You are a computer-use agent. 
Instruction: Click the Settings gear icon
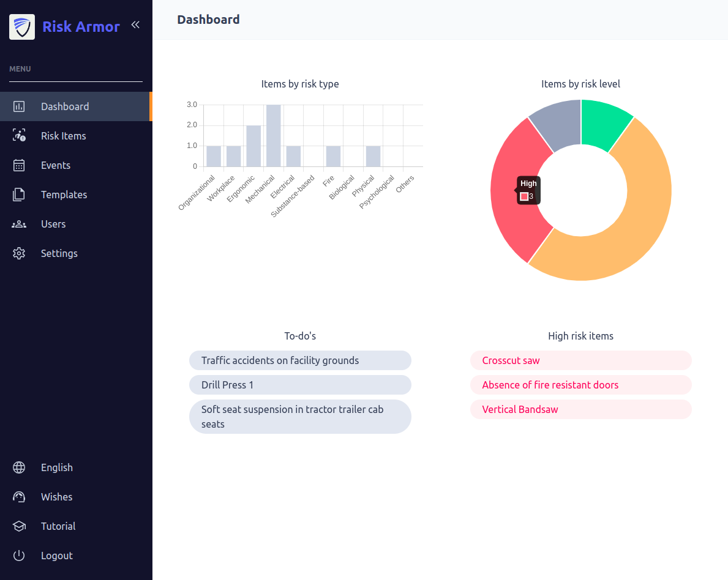pyautogui.click(x=19, y=253)
